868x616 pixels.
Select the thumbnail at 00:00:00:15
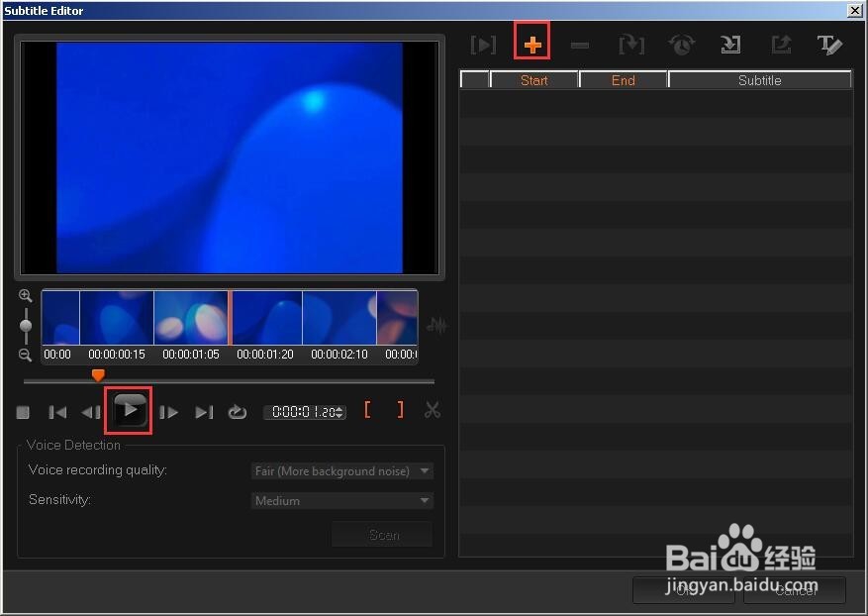117,318
